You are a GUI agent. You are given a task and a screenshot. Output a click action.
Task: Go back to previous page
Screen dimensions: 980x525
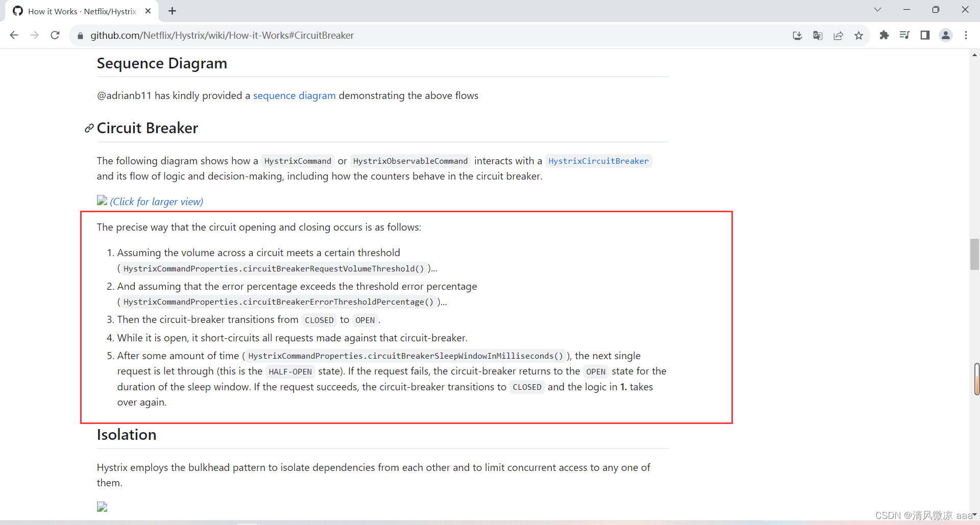(14, 35)
